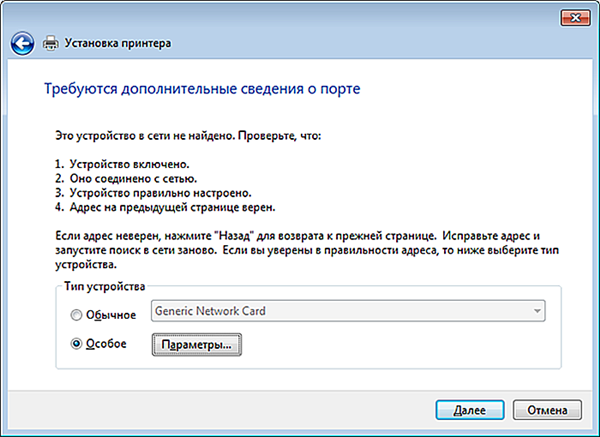Image resolution: width=600 pixels, height=437 pixels.
Task: Expand the device list with the dropdown arrow
Action: tap(537, 311)
